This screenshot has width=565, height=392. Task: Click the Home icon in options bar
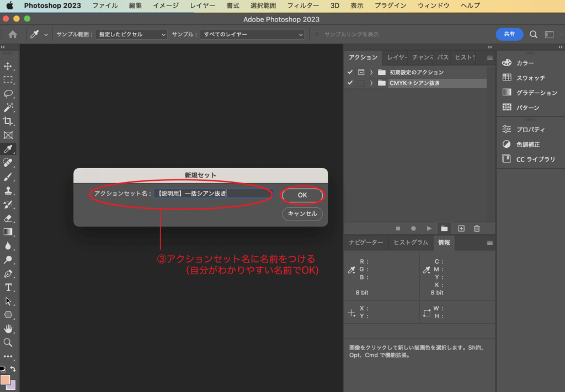[13, 34]
